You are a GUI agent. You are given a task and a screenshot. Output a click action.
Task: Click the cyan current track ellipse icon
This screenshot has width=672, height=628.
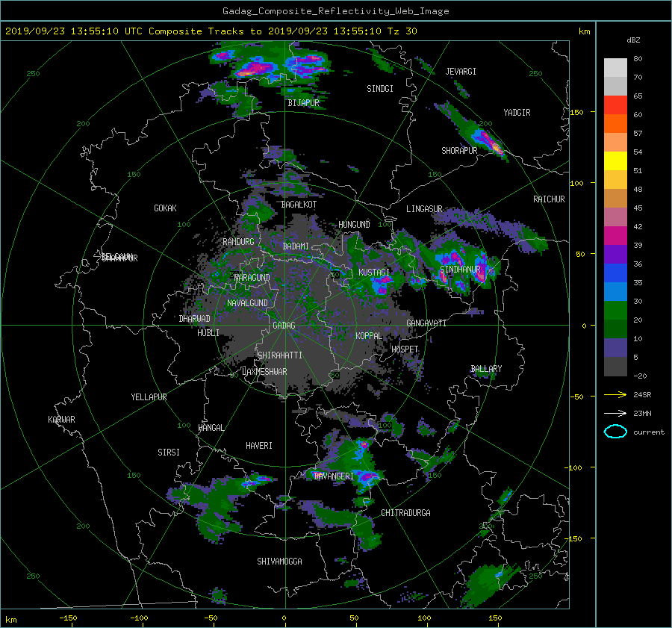point(615,432)
